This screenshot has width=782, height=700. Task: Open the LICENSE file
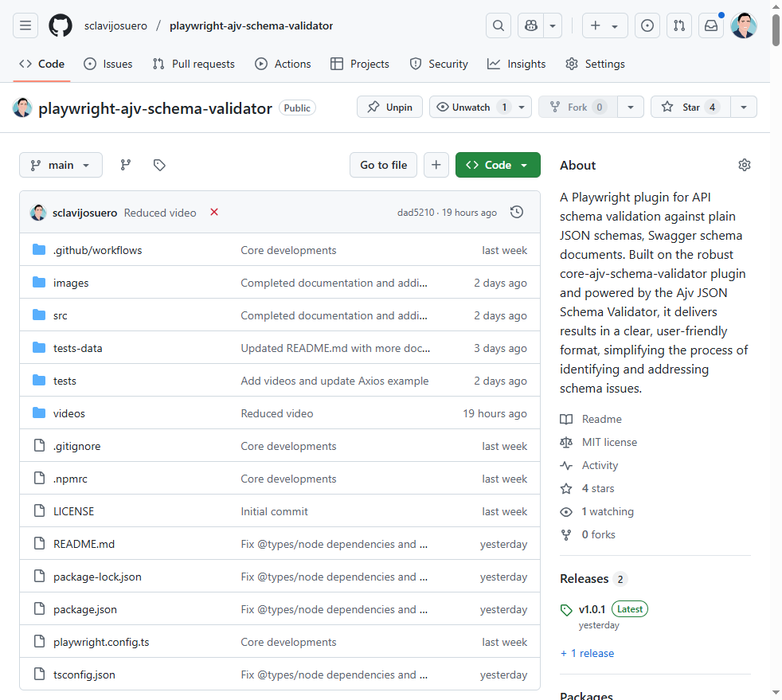74,511
